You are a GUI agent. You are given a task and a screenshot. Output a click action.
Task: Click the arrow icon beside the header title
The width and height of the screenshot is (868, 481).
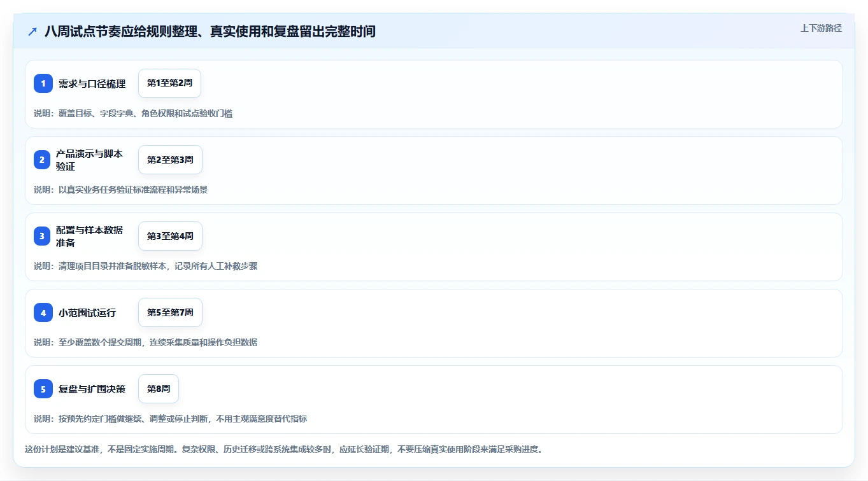coord(32,31)
